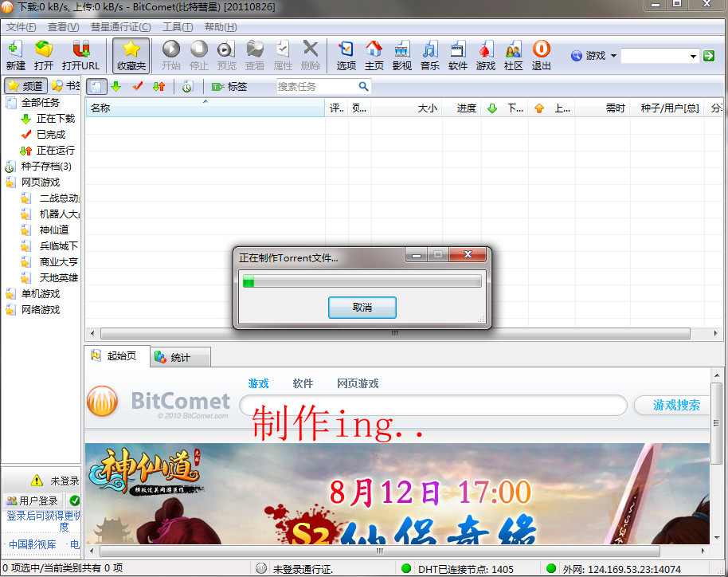This screenshot has width=728, height=577.
Task: Select 种子存档(3) in the sidebar tree
Action: pos(46,166)
